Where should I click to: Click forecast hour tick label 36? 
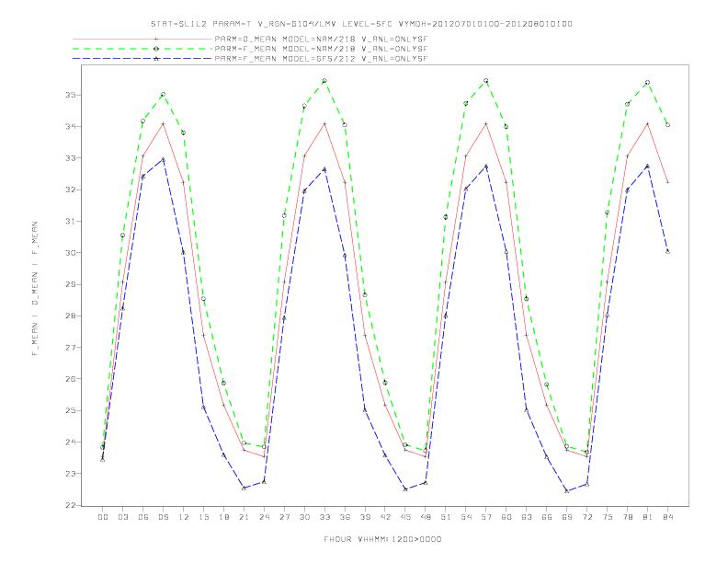coord(345,517)
